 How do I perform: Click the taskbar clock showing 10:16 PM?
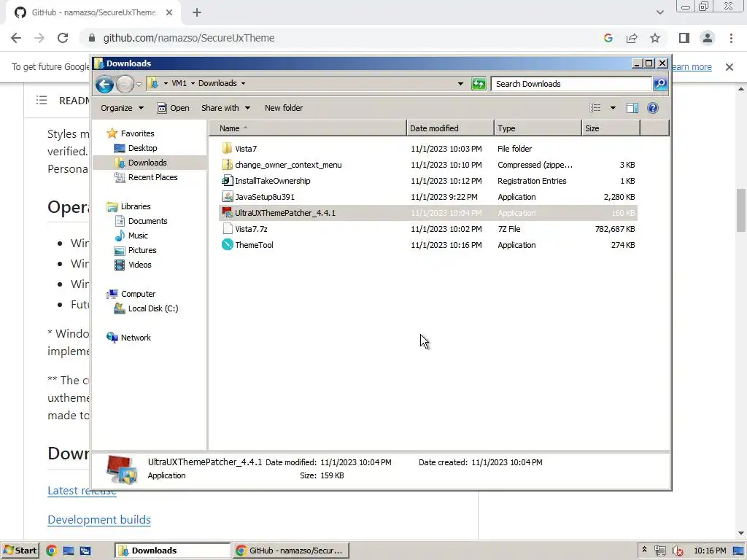[710, 551]
